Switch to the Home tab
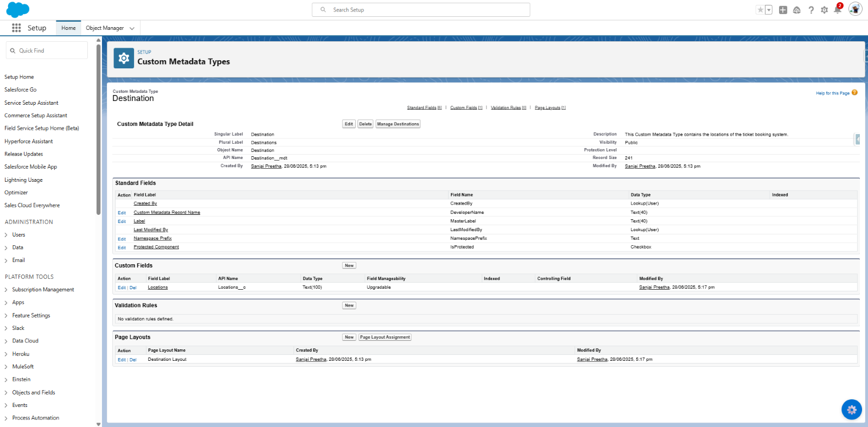The image size is (868, 427). pos(68,28)
